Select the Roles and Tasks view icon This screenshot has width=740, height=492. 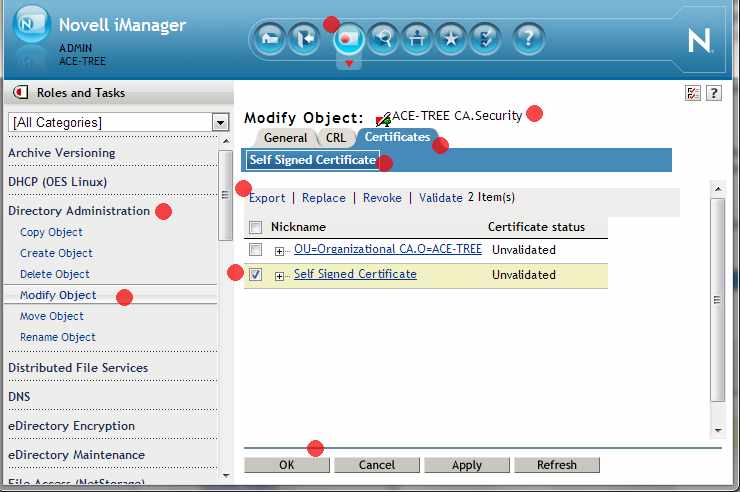(348, 39)
